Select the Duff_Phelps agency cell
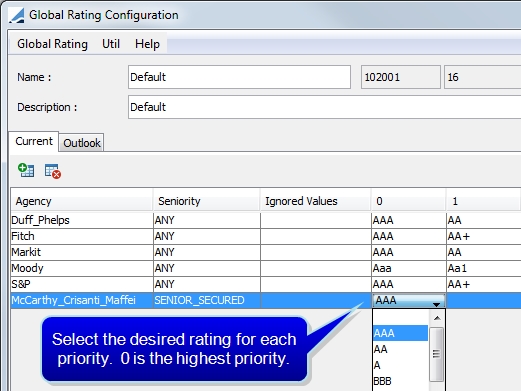This screenshot has height=391, width=521. (x=82, y=220)
